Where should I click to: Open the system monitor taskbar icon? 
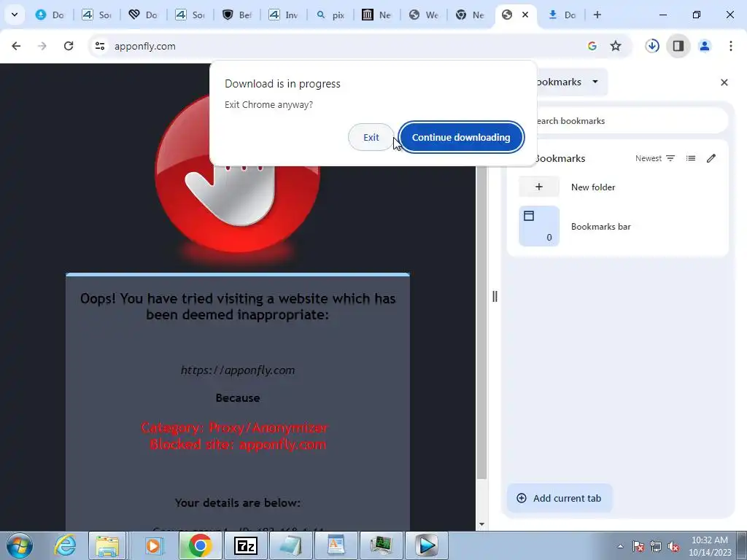pyautogui.click(x=381, y=545)
